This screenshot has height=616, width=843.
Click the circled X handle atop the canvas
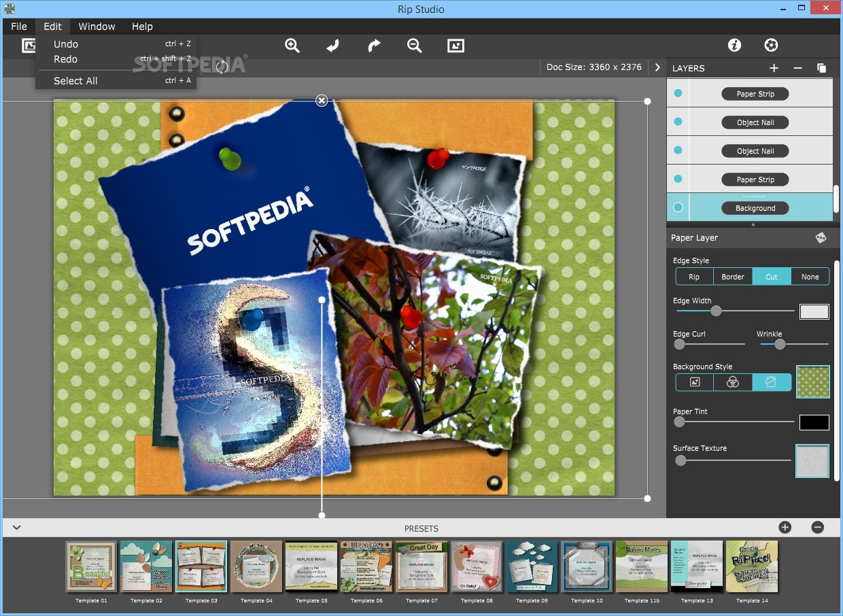[x=322, y=101]
